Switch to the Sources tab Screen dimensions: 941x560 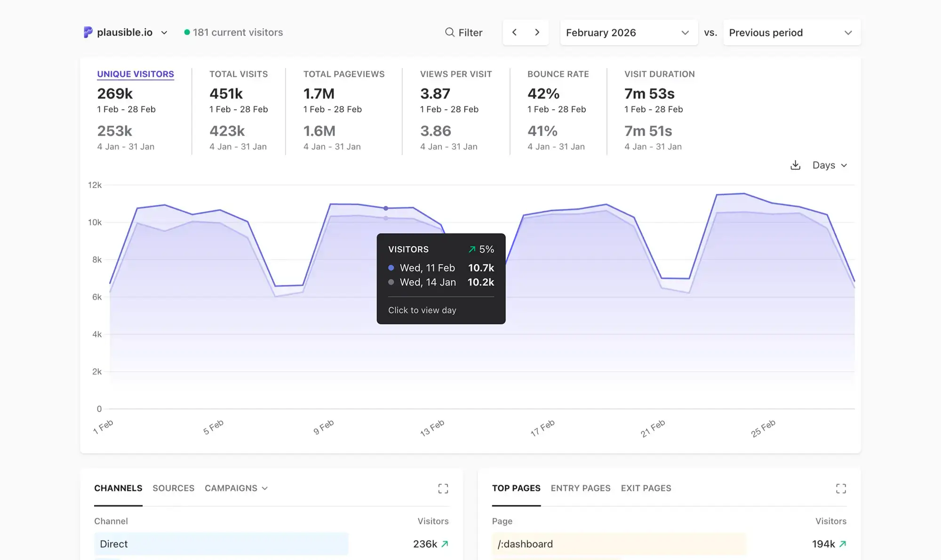coord(173,488)
